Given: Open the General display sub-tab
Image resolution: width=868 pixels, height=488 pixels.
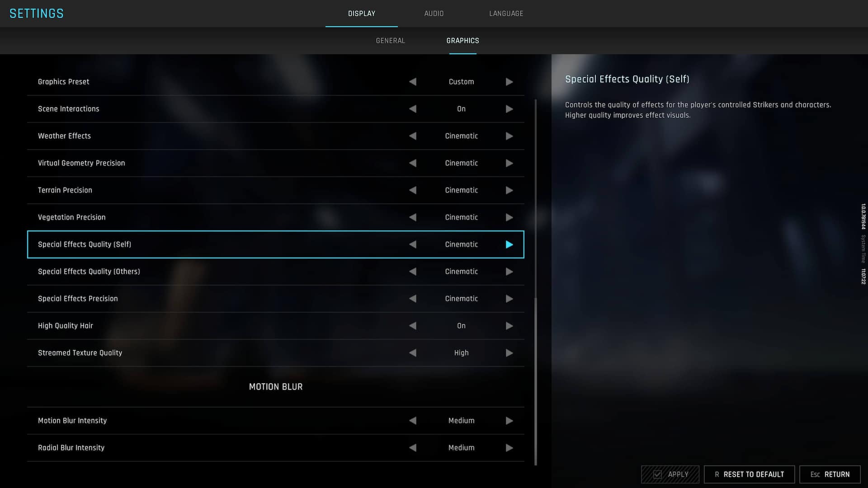Looking at the screenshot, I should (x=391, y=41).
